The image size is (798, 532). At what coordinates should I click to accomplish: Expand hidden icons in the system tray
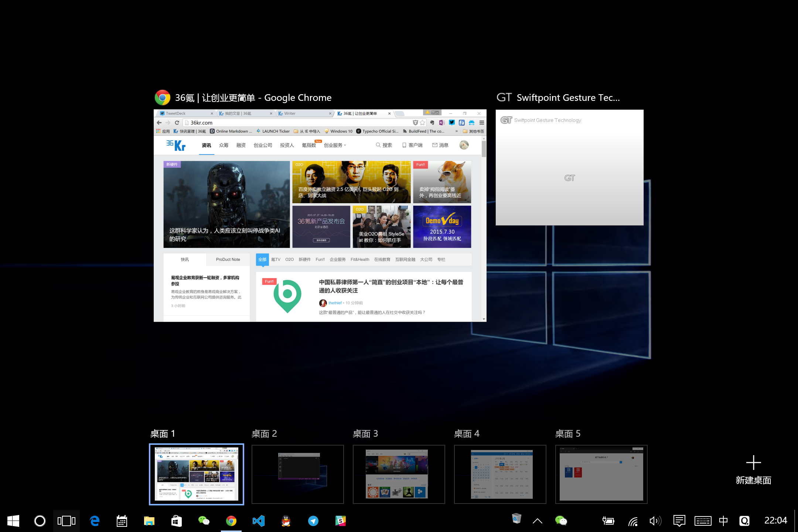tap(538, 521)
